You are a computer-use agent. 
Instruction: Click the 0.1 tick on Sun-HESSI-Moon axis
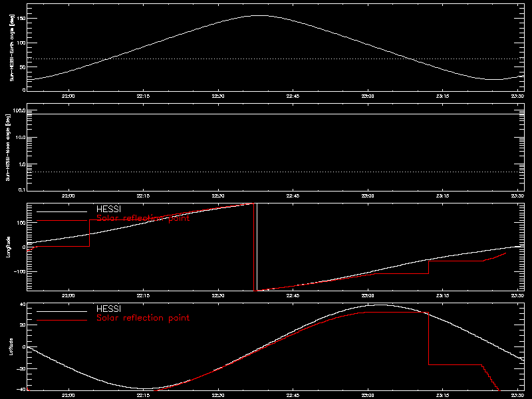point(21,190)
